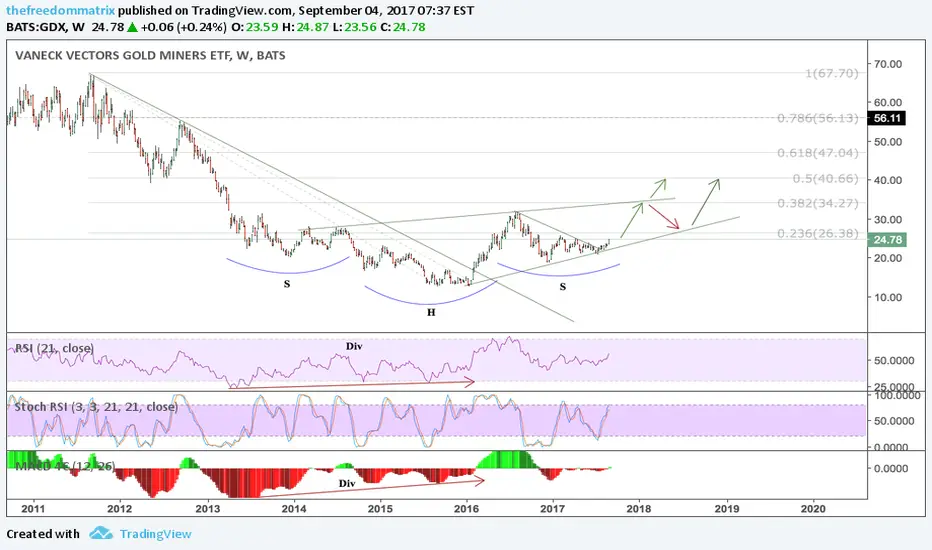Click the Div label in the MACD pane
Image resolution: width=932 pixels, height=550 pixels.
347,483
